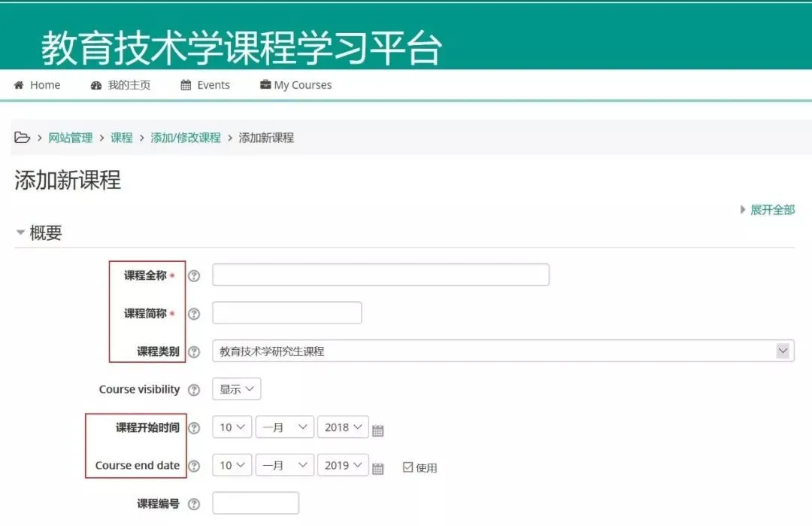
Task: Click the breadcrumb folder icon
Action: tap(23, 137)
